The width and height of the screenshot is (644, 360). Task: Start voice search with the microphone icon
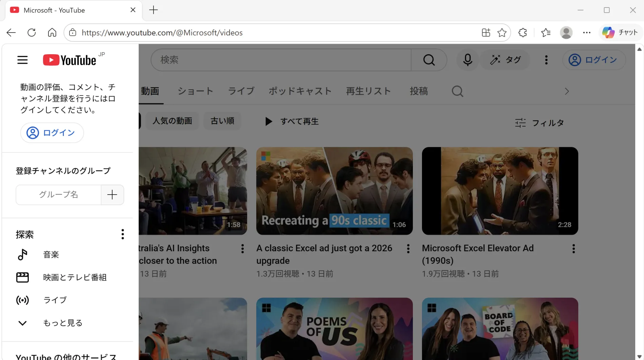[x=467, y=60]
